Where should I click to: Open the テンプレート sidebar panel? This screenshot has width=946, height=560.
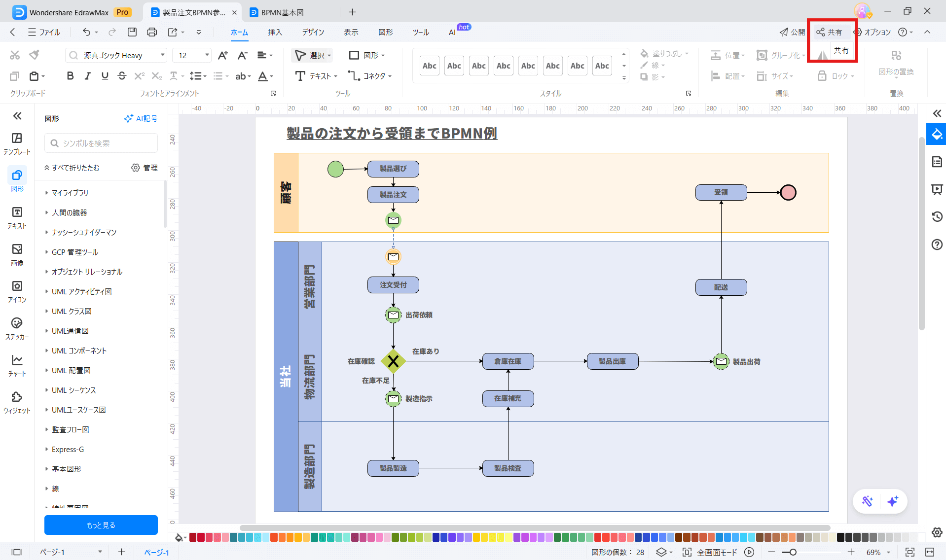[17, 143]
